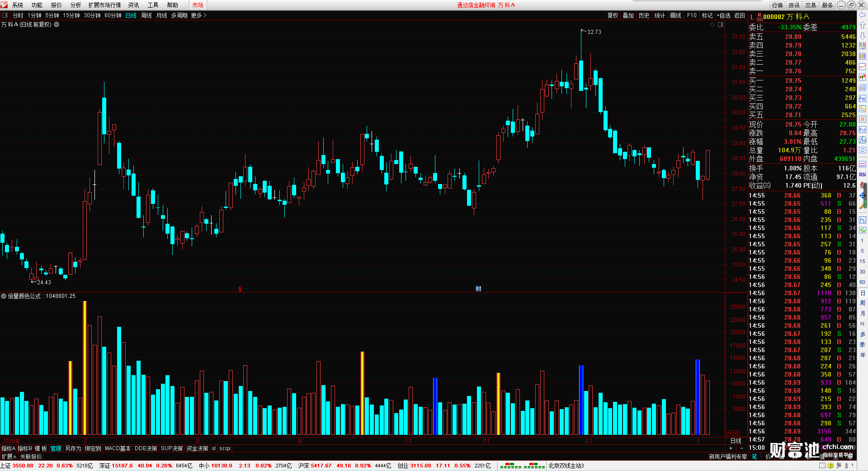Expand the 扩展 panel at bottom-left

[x=9, y=457]
